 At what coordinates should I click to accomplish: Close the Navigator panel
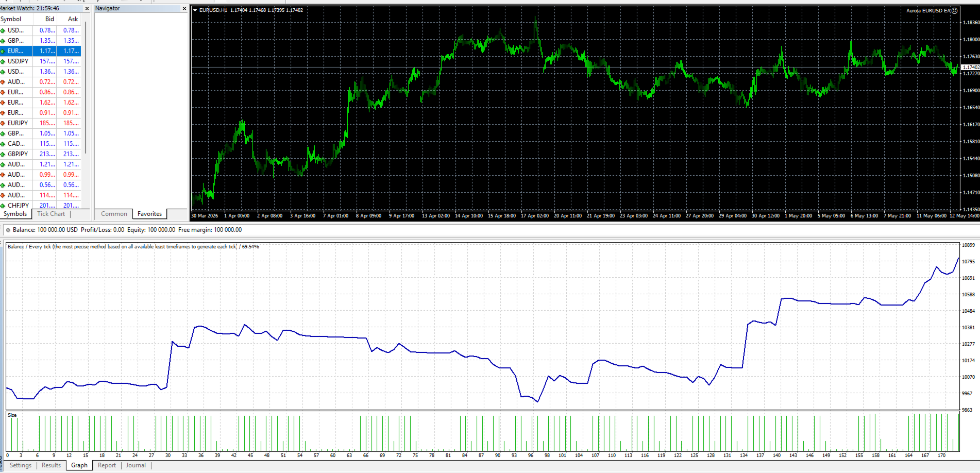[x=184, y=8]
